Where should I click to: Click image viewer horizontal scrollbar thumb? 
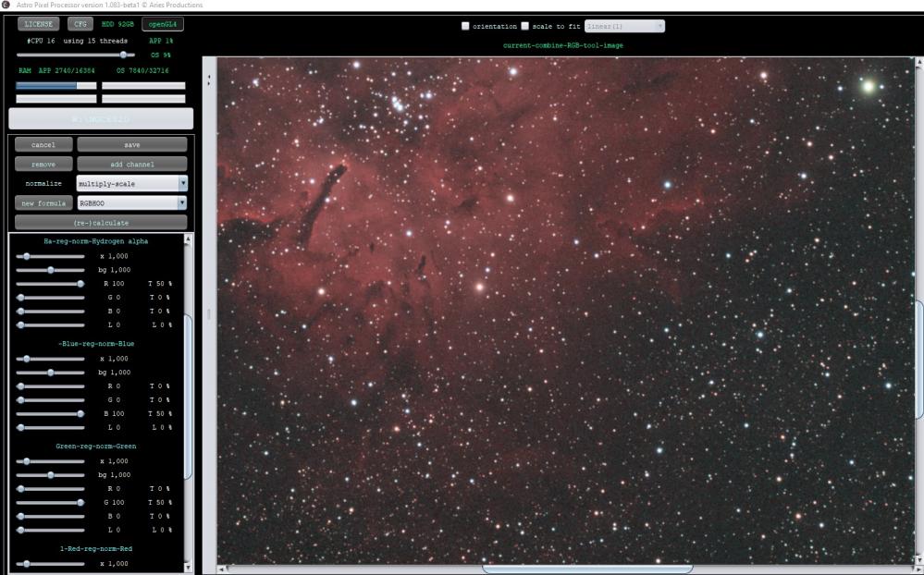[587, 569]
